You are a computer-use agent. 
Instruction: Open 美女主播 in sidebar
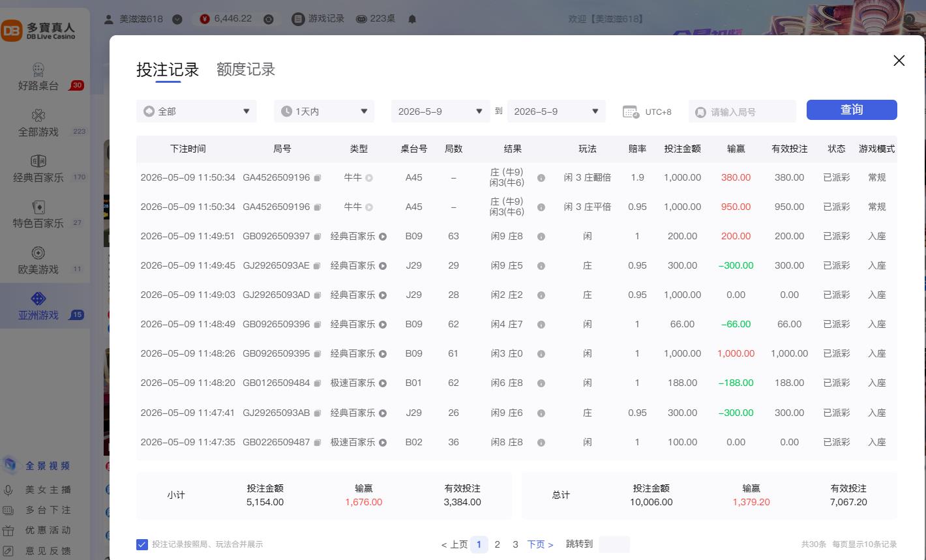(38, 490)
